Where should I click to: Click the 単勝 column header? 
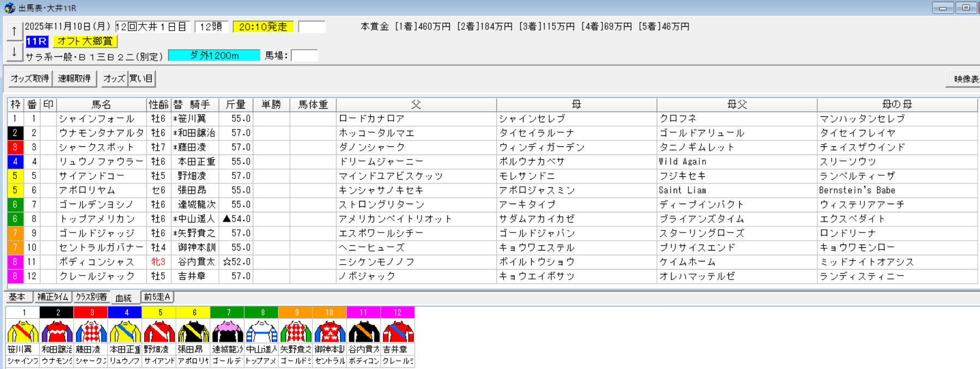[271, 105]
